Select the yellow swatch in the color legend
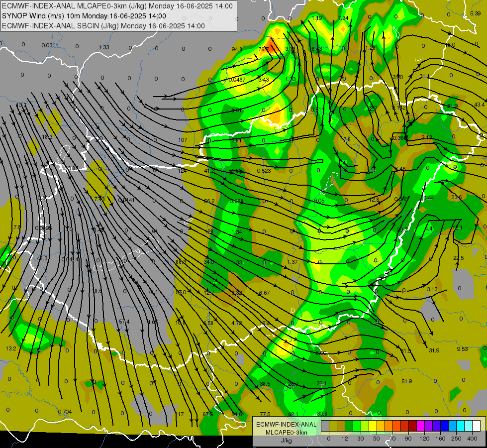Screen dimensions: 487x448 point(373,426)
